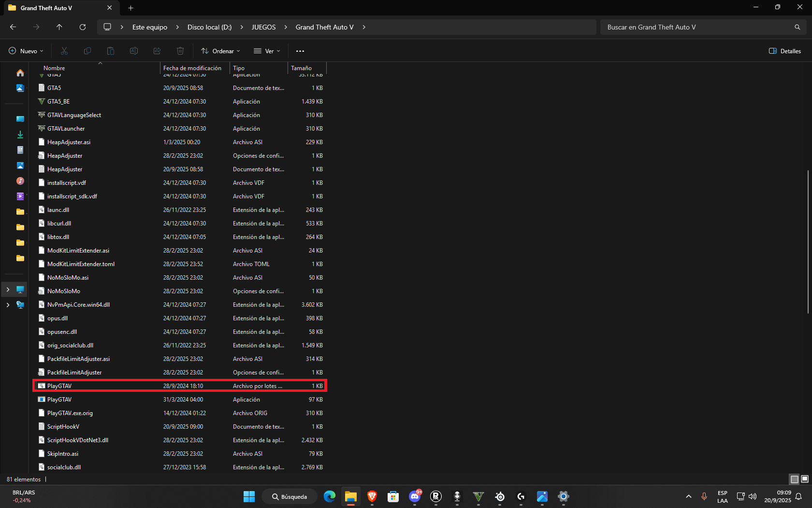
Task: Click the search magnifier icon in search box
Action: coord(797,27)
